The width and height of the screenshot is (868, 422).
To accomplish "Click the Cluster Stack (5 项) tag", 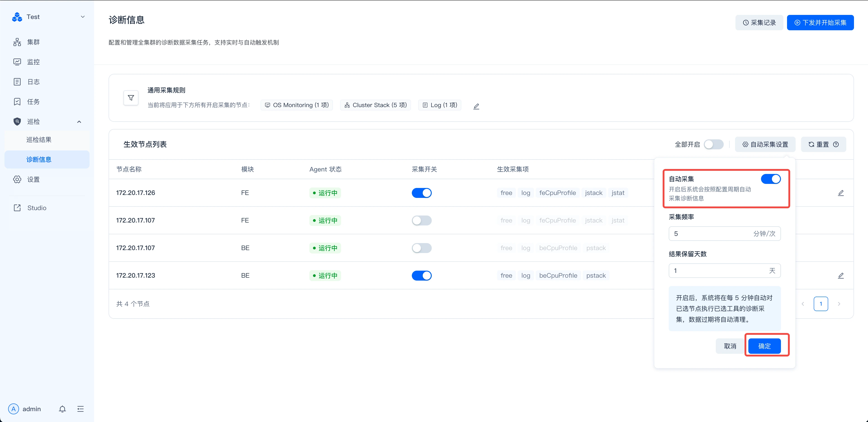I will 375,105.
